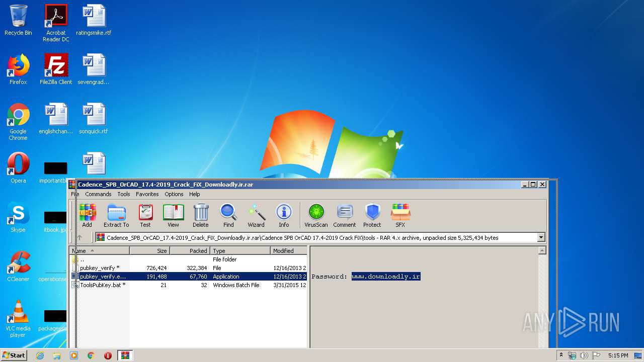Screen dimensions: 644x362
Task: Click the WinRAR taskbar button
Action: [x=125, y=355]
